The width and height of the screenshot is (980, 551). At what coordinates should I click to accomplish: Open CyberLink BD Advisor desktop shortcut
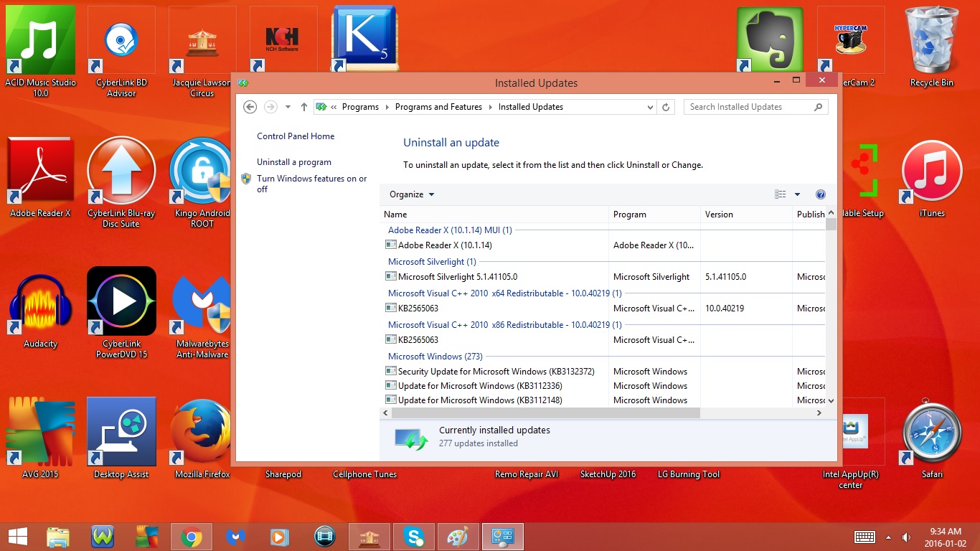[121, 50]
